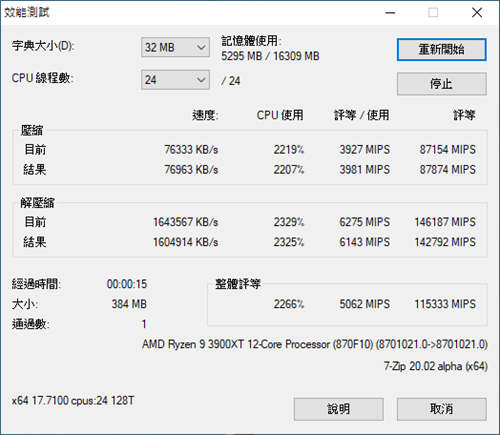Viewport: 500px width, 435px height.
Task: Click the 評等 / 使用 column header
Action: 362,115
